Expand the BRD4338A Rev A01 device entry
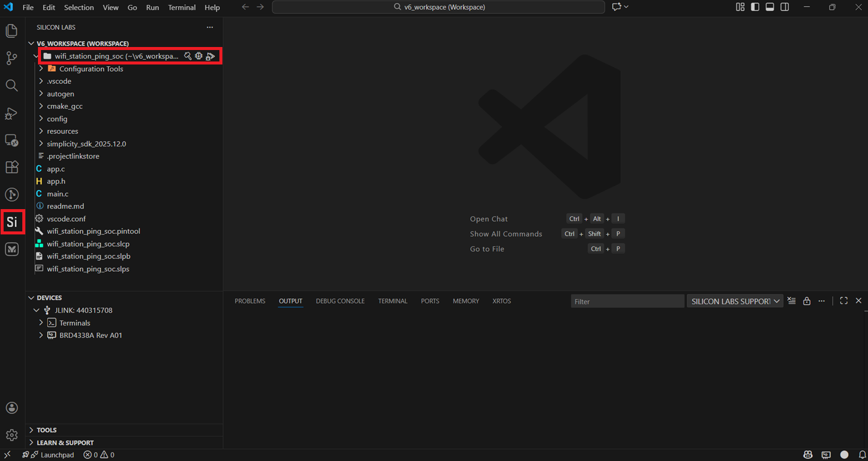Screen dimensions: 868x461 point(41,335)
